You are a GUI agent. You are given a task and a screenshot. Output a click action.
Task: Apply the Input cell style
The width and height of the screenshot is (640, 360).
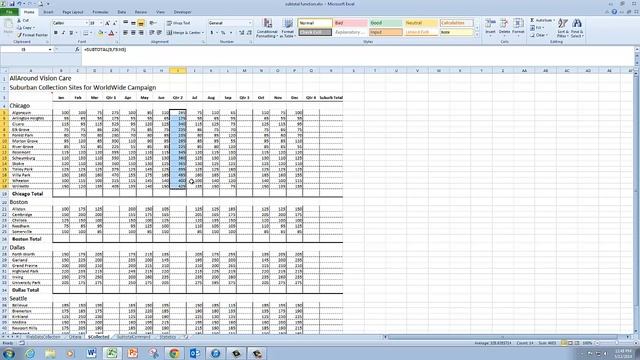[x=386, y=32]
